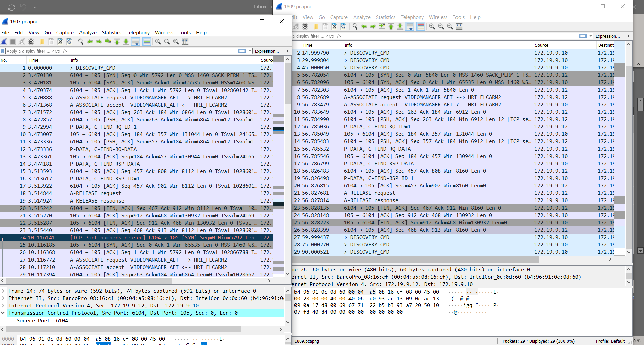
Task: Open filter history dropdown in 1809.pcapng
Action: click(x=591, y=36)
